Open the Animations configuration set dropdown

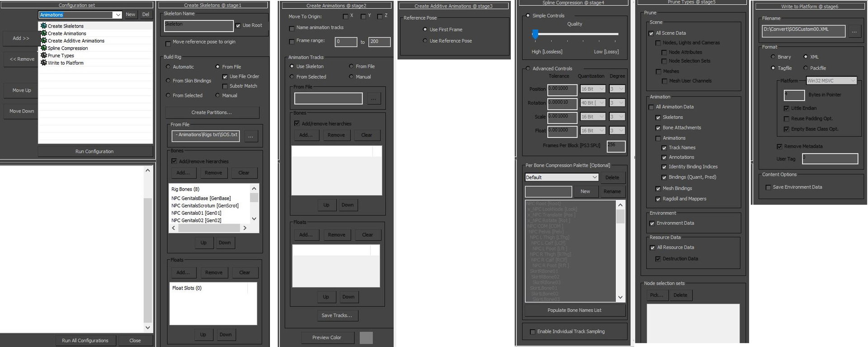click(x=118, y=15)
